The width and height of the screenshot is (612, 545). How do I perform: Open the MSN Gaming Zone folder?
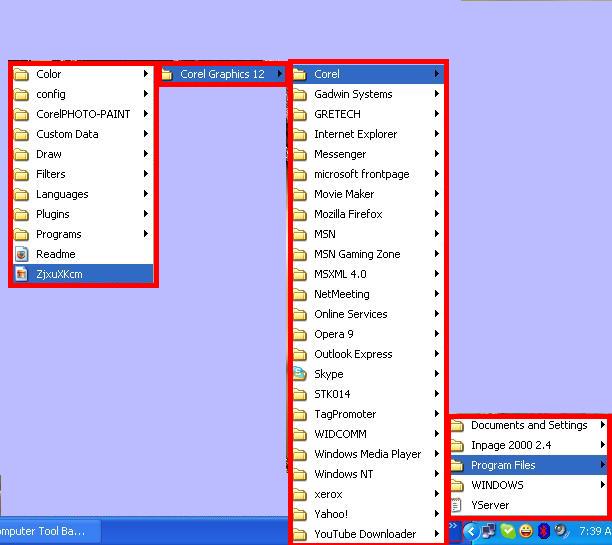(368, 254)
